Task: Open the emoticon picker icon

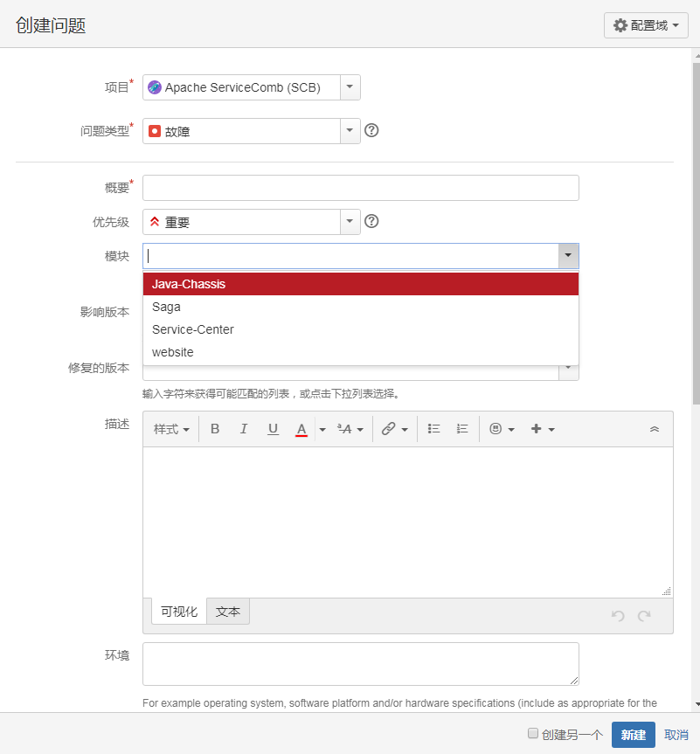Action: pyautogui.click(x=501, y=429)
